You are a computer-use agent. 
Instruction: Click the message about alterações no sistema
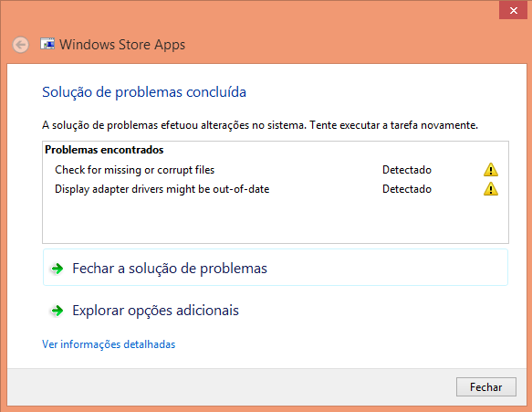[x=260, y=125]
